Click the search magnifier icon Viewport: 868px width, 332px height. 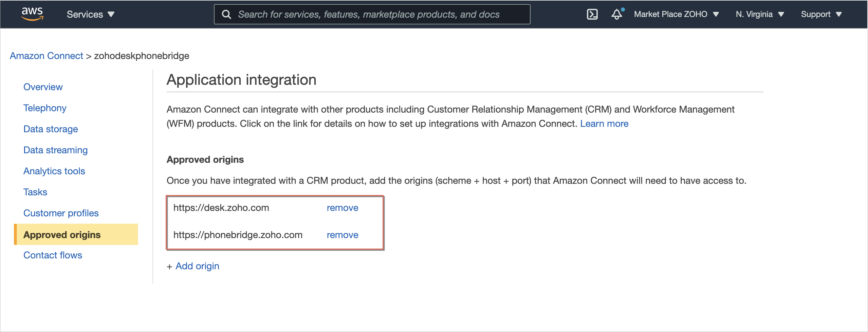click(x=226, y=14)
